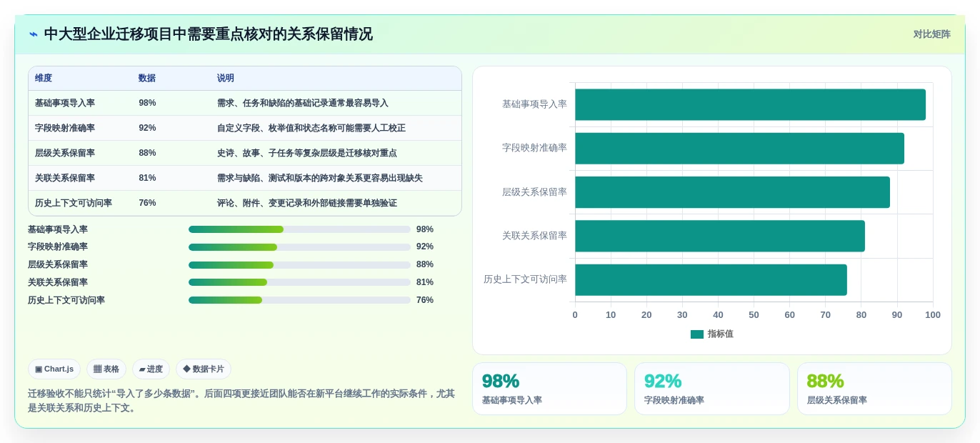Click the 76% progress list value

coord(425,300)
